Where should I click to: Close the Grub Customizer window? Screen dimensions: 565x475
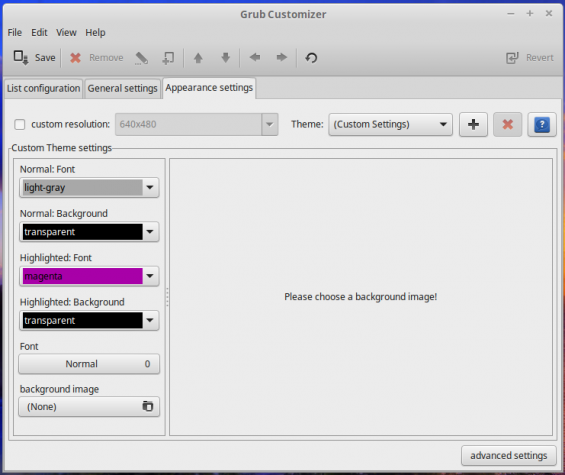(549, 14)
